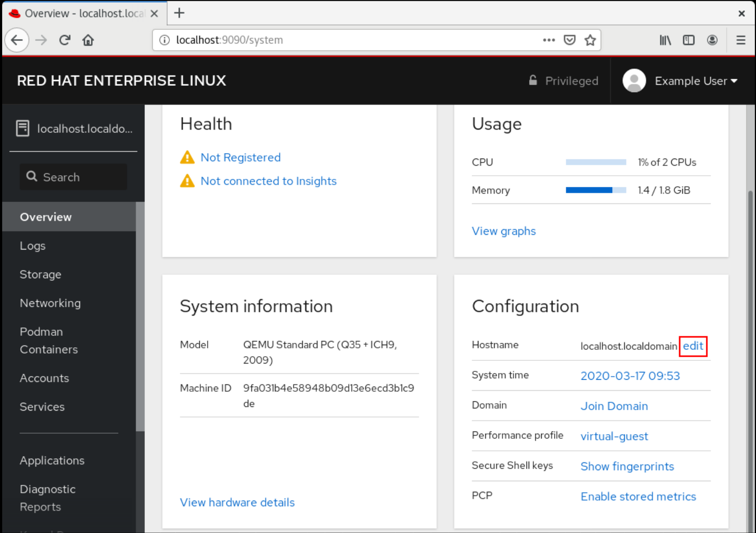Screen dimensions: 756x533
Task: Click the Example User avatar icon
Action: point(634,81)
